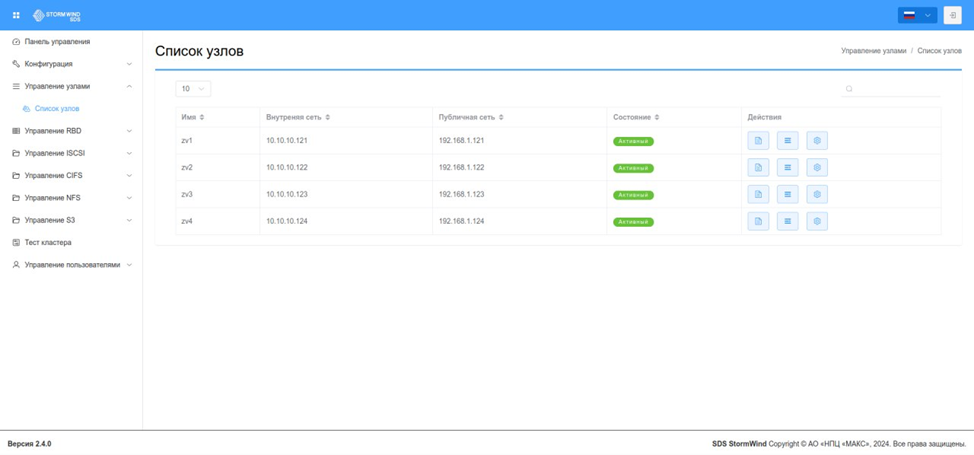Open the document action in the zv2 row

pos(758,168)
